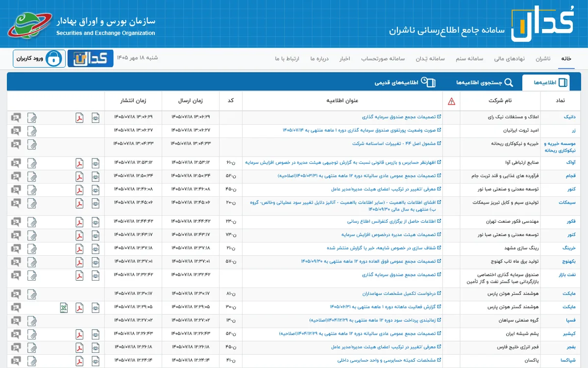Click the سامانه سنم menu item
588x368 pixels.
pyautogui.click(x=469, y=59)
